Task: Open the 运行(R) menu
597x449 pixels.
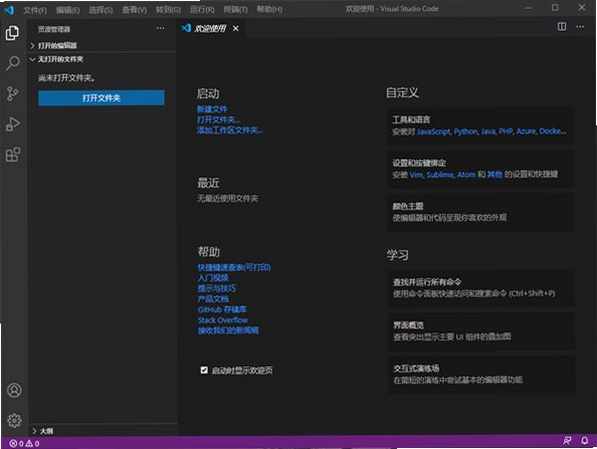Action: (202, 10)
